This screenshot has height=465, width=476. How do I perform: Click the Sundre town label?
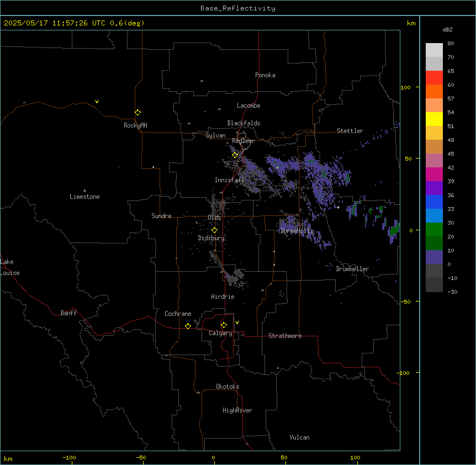coord(161,216)
